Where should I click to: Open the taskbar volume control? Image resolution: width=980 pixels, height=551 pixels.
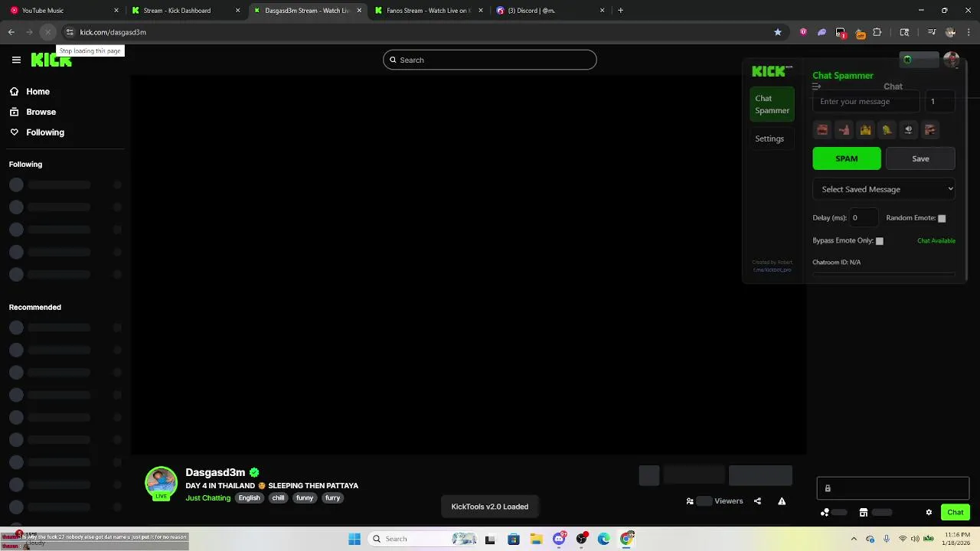pos(915,539)
